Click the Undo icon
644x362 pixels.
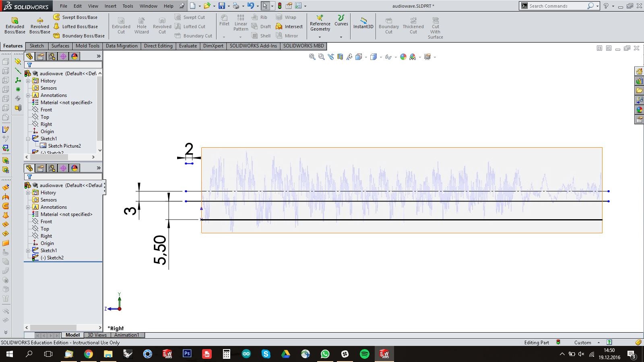250,6
